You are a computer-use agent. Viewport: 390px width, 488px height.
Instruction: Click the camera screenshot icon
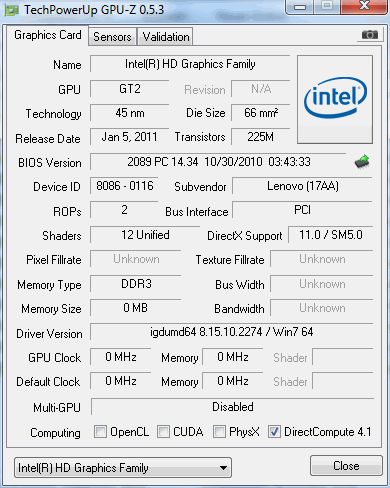[370, 35]
